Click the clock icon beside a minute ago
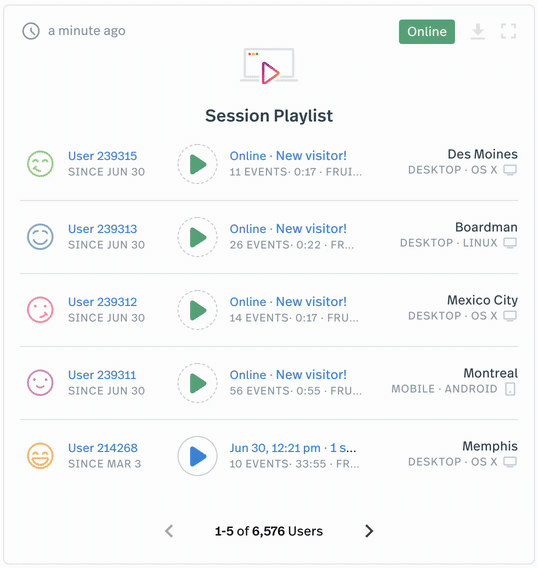Viewport: 538px width, 568px height. click(31, 31)
